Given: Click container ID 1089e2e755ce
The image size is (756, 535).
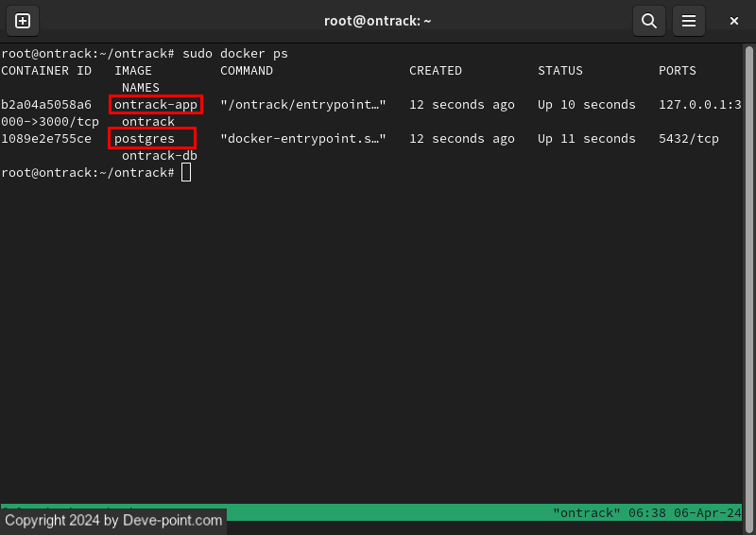Looking at the screenshot, I should [46, 139].
